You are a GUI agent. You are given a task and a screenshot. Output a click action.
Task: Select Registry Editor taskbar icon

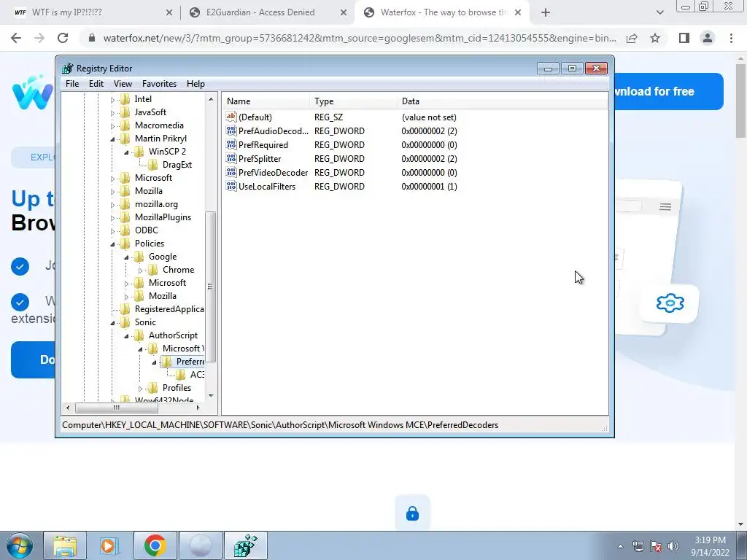click(245, 545)
